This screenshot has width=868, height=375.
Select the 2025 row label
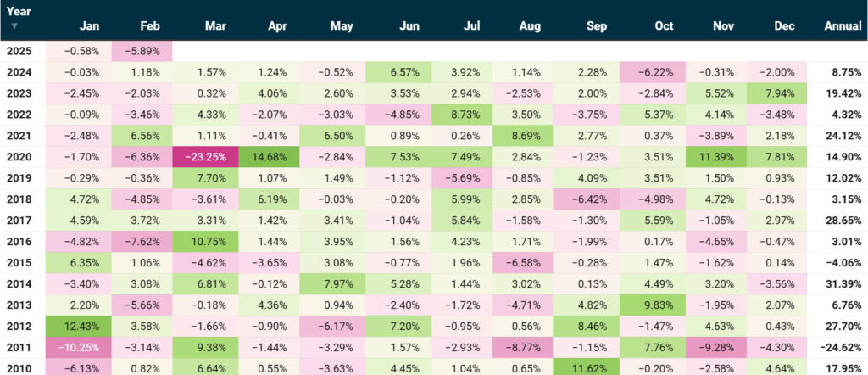click(19, 50)
